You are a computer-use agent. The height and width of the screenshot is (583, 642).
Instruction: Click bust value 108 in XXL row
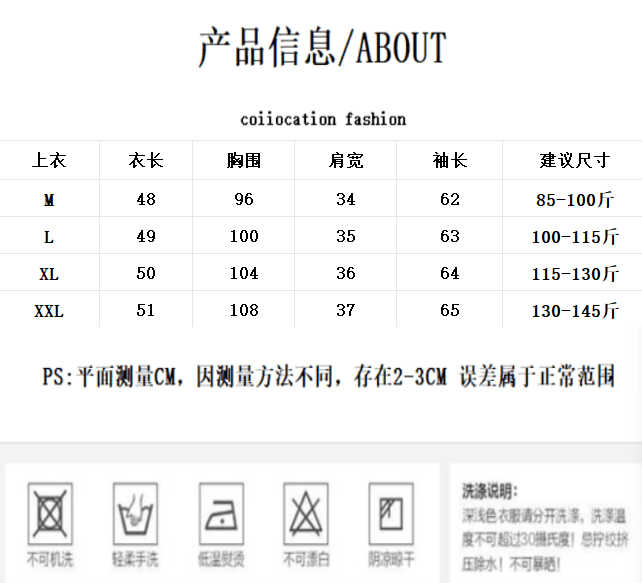click(x=244, y=310)
